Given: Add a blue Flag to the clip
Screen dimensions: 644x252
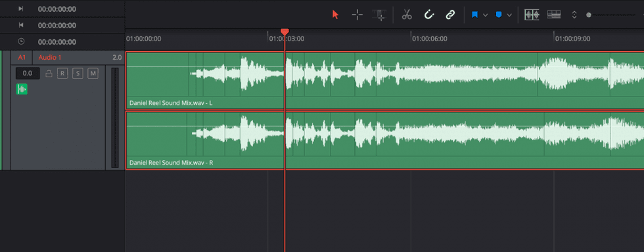Looking at the screenshot, I should (474, 15).
